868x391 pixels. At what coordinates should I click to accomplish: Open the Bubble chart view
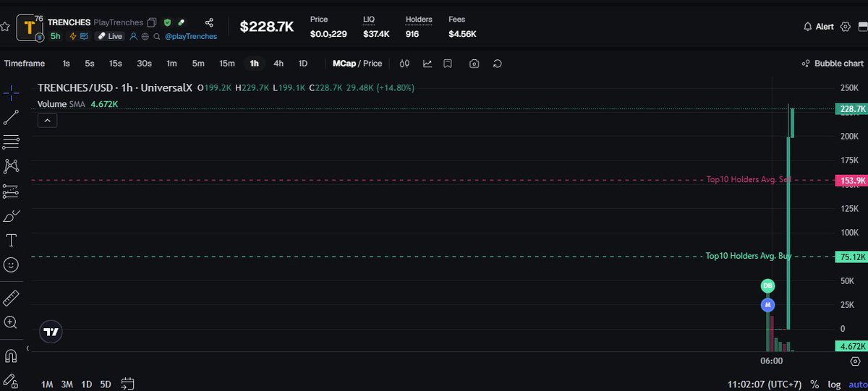[833, 64]
